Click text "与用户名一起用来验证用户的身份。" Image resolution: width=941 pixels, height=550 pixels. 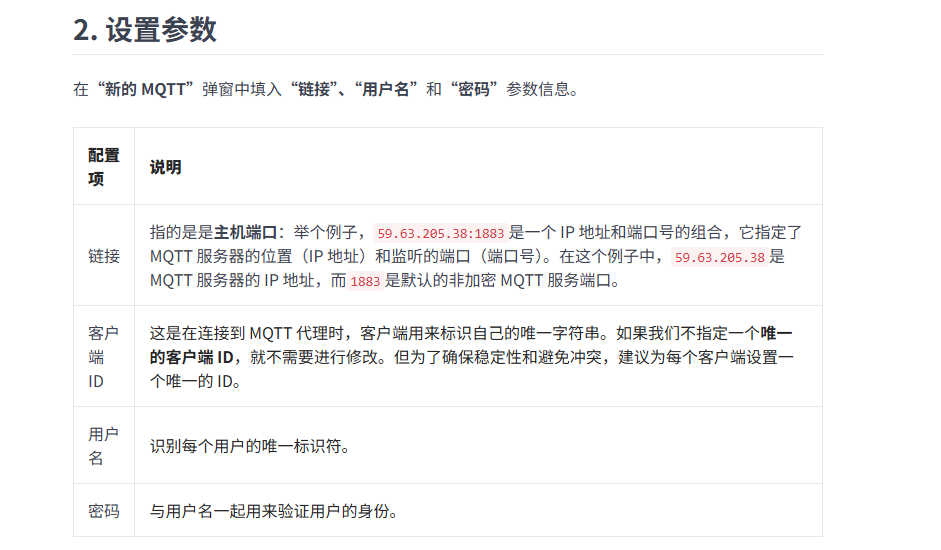click(x=274, y=512)
